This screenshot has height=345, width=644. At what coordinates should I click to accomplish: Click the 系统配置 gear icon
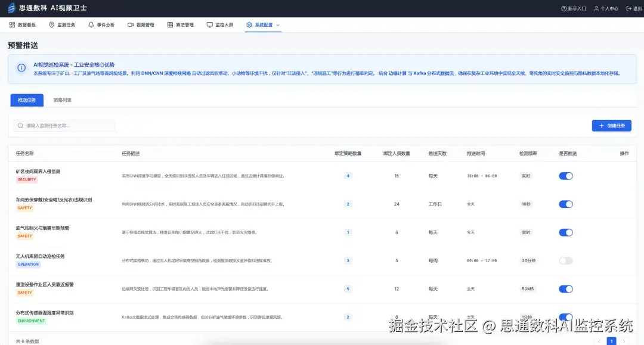249,24
